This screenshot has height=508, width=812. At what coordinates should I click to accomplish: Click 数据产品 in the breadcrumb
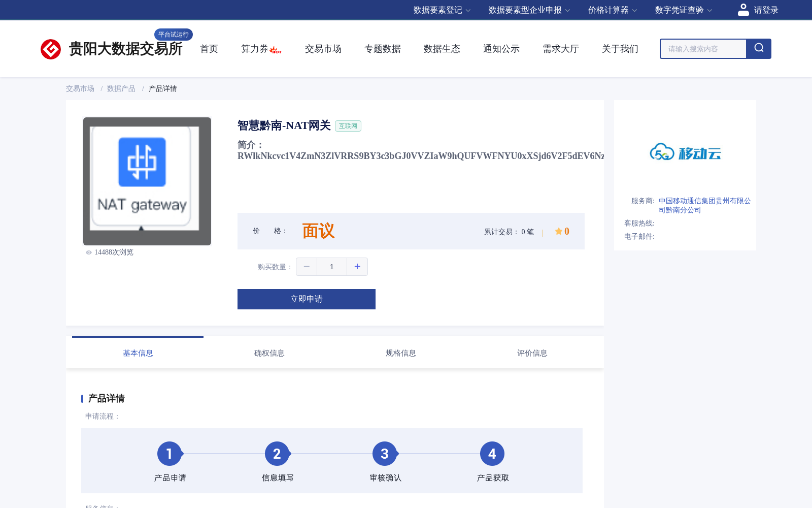point(121,88)
